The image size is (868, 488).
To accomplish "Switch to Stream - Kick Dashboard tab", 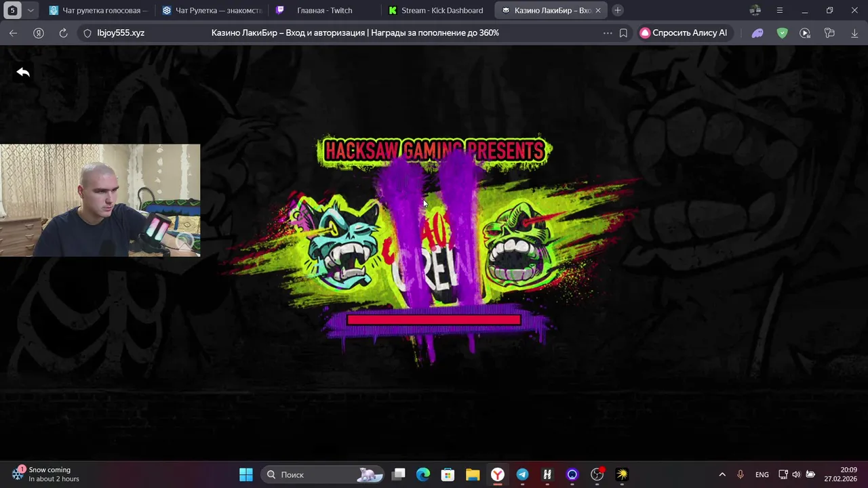I will click(438, 10).
